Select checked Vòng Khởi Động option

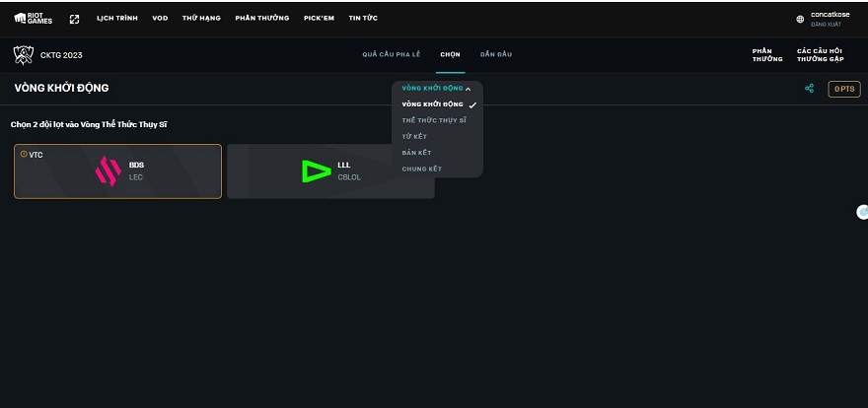433,104
